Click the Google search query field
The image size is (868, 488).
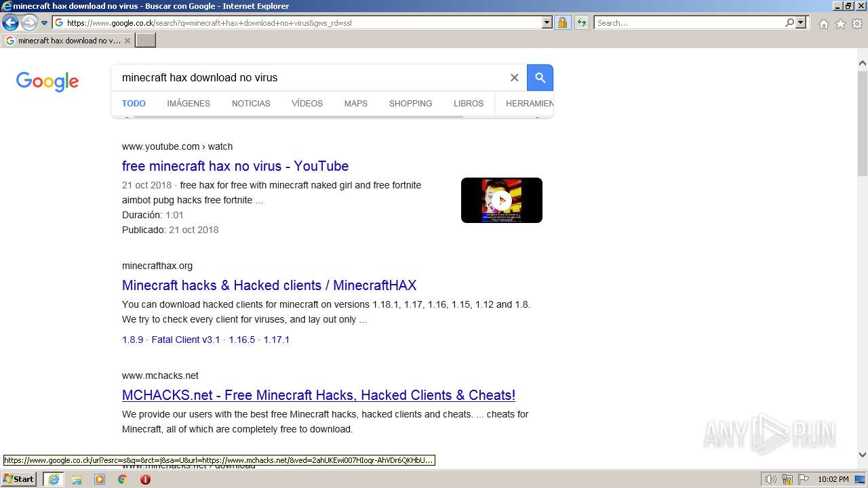coord(312,77)
